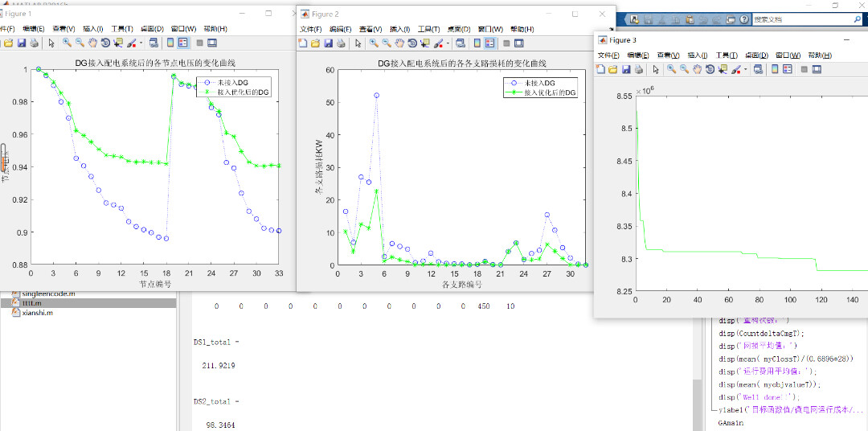Click Link Plot icon in Figure 1
The image size is (868, 431).
(x=154, y=43)
